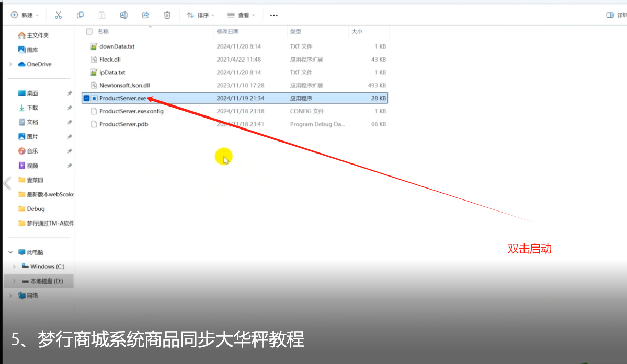Click the Delete trash icon
This screenshot has height=364, width=627.
(167, 15)
